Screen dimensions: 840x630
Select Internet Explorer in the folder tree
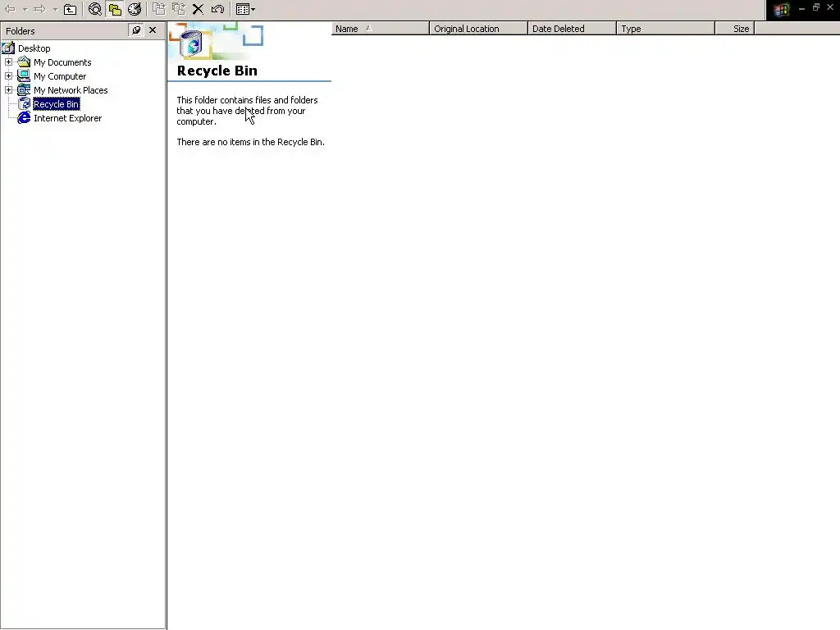[67, 118]
